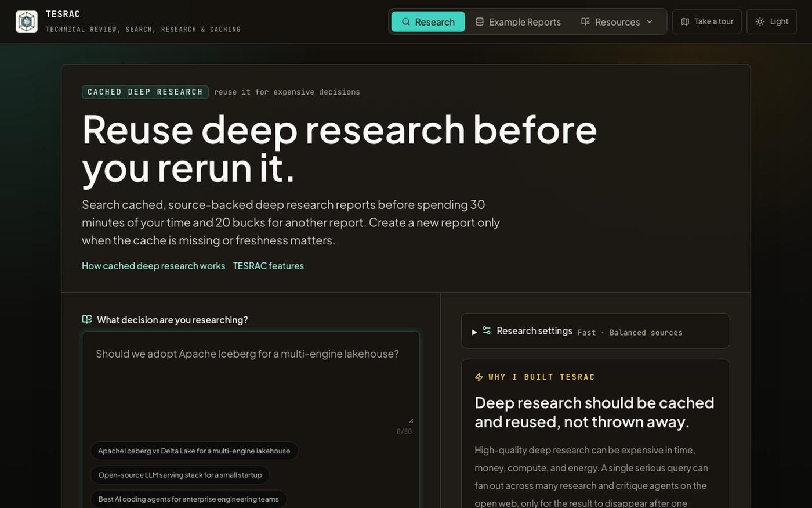Click the 'reuse it for expensive decisions' tagline
812x508 pixels.
coord(287,92)
